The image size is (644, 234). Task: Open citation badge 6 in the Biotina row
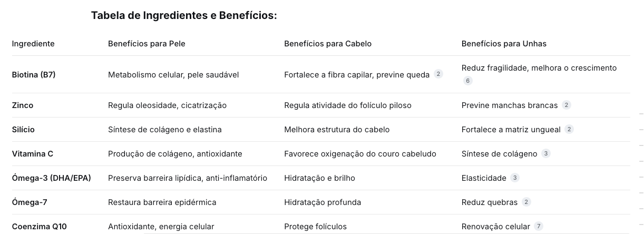point(467,81)
